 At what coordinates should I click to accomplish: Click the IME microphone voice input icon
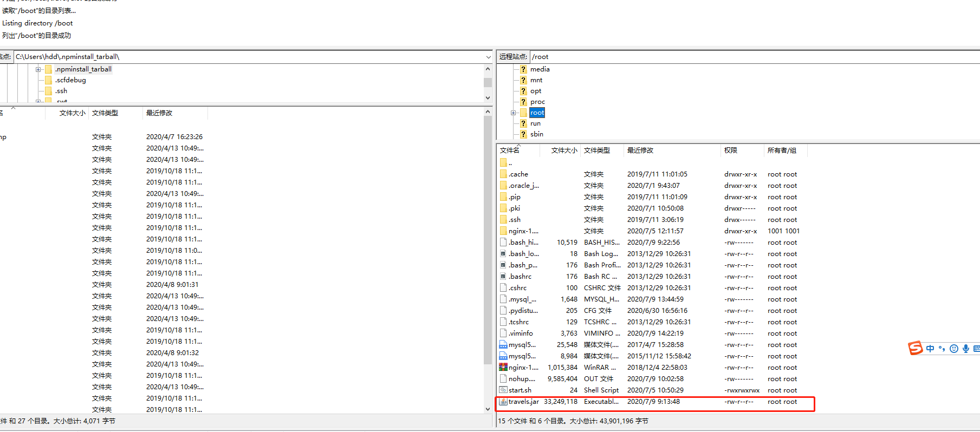pyautogui.click(x=966, y=349)
